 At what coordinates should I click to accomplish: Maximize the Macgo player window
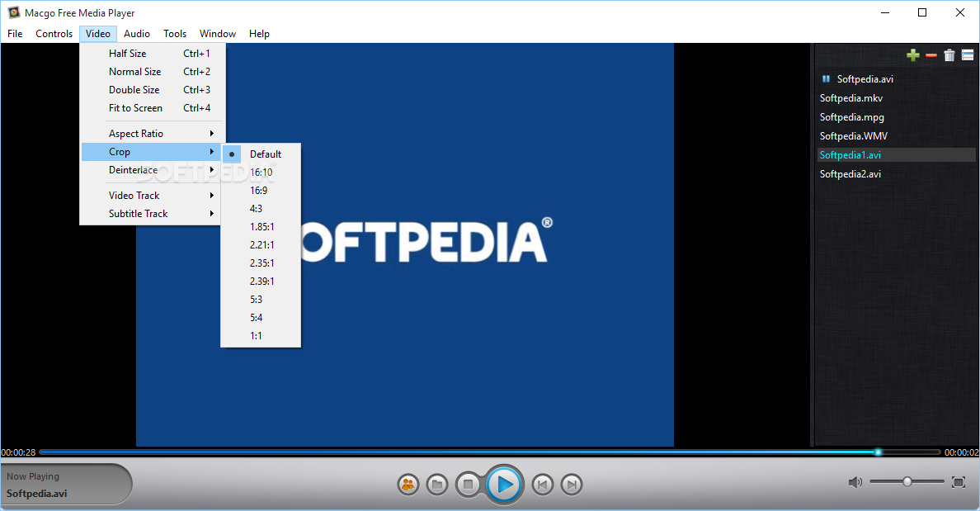922,12
